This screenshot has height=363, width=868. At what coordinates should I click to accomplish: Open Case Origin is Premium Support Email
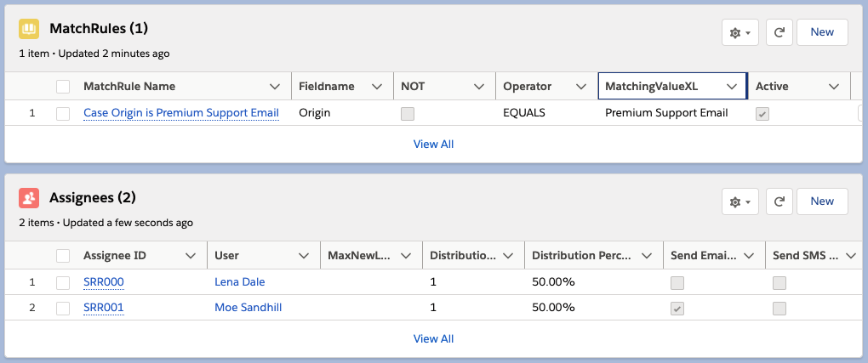(181, 113)
